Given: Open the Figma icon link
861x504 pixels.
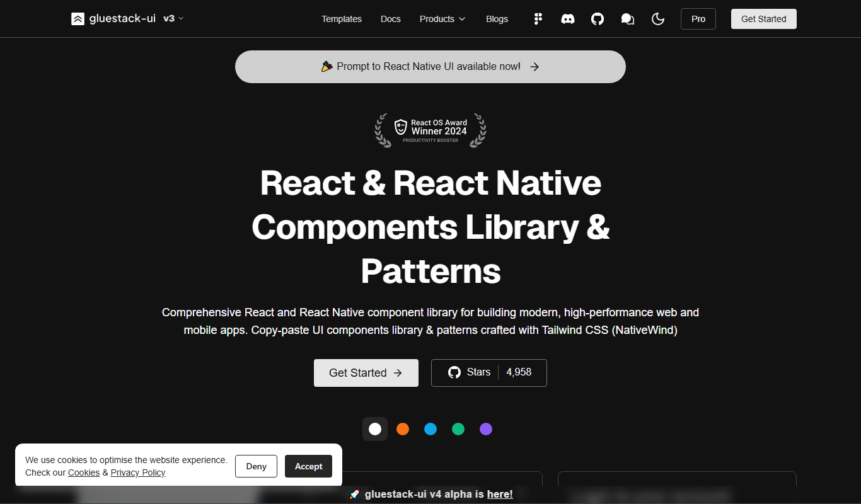Looking at the screenshot, I should (x=538, y=19).
